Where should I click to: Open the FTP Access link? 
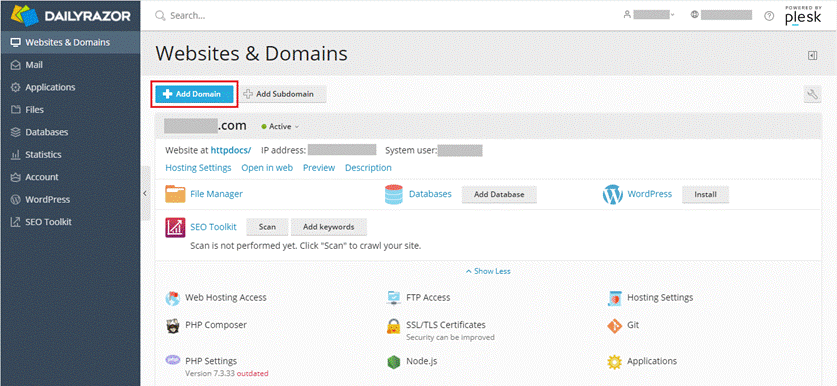click(x=428, y=297)
